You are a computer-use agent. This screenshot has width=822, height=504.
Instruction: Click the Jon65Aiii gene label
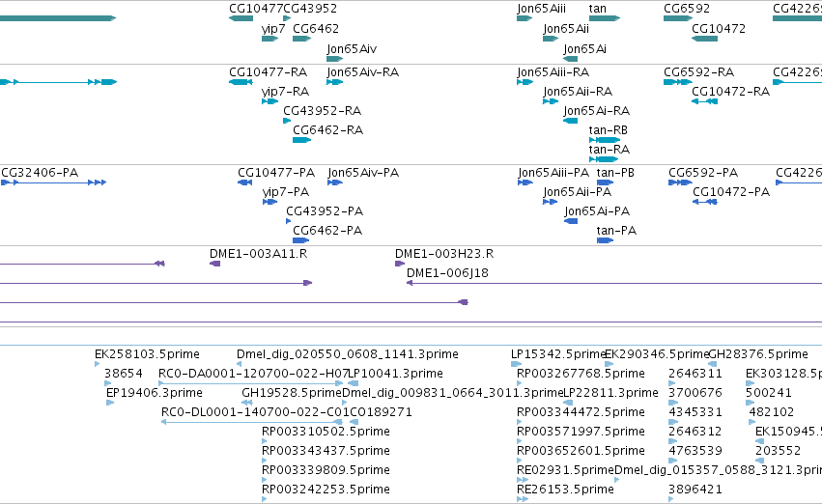tap(541, 9)
